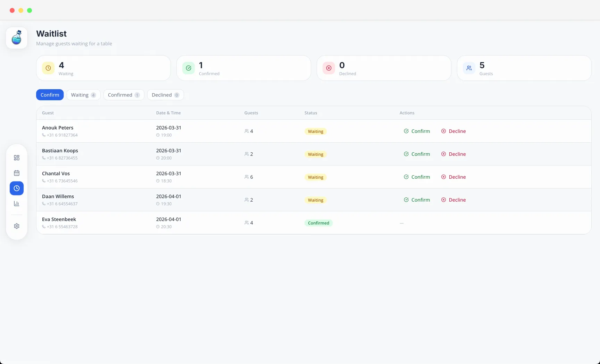Click the red X Declined stat icon
This screenshot has height=364, width=600.
[x=329, y=68]
